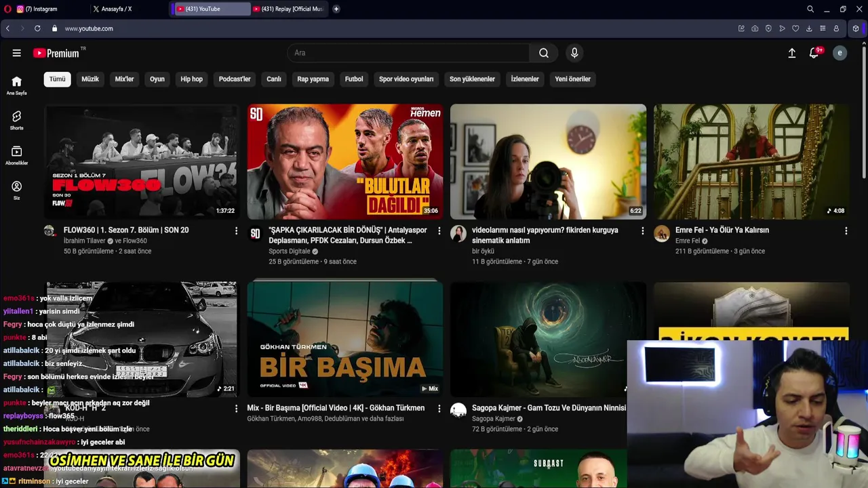This screenshot has height=488, width=868.
Task: Take a snapshot with camera icon
Action: tap(755, 28)
